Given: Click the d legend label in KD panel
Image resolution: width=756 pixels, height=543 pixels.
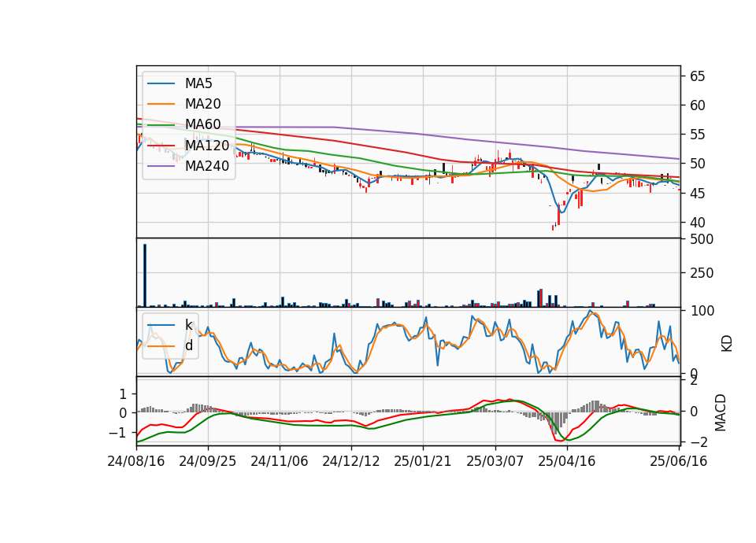Looking at the screenshot, I should 188,345.
